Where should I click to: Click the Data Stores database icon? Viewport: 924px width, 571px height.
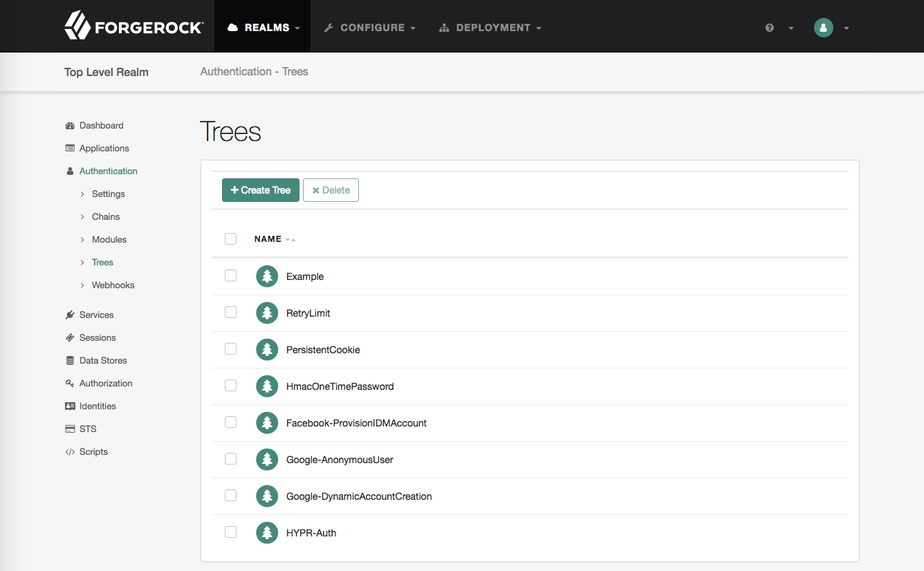(x=70, y=361)
